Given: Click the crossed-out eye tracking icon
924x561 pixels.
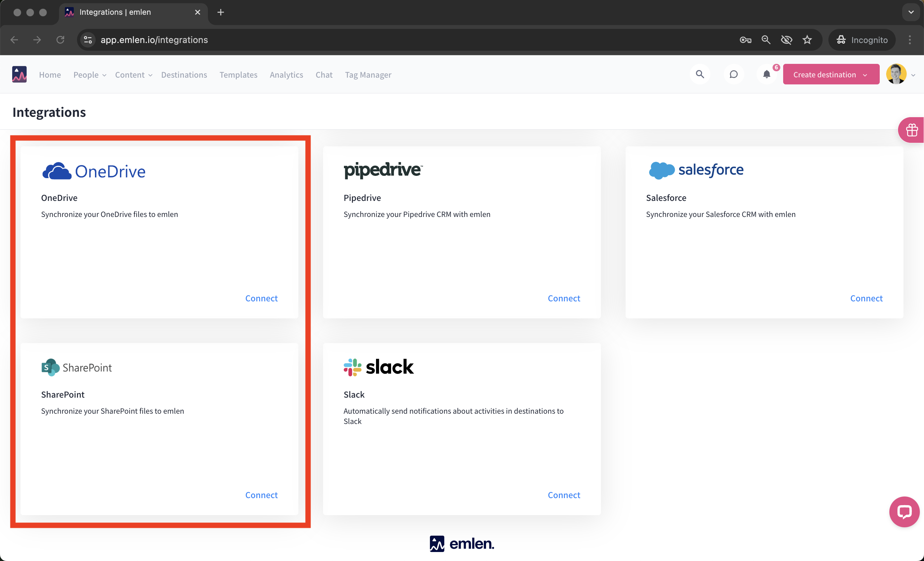Looking at the screenshot, I should tap(786, 40).
